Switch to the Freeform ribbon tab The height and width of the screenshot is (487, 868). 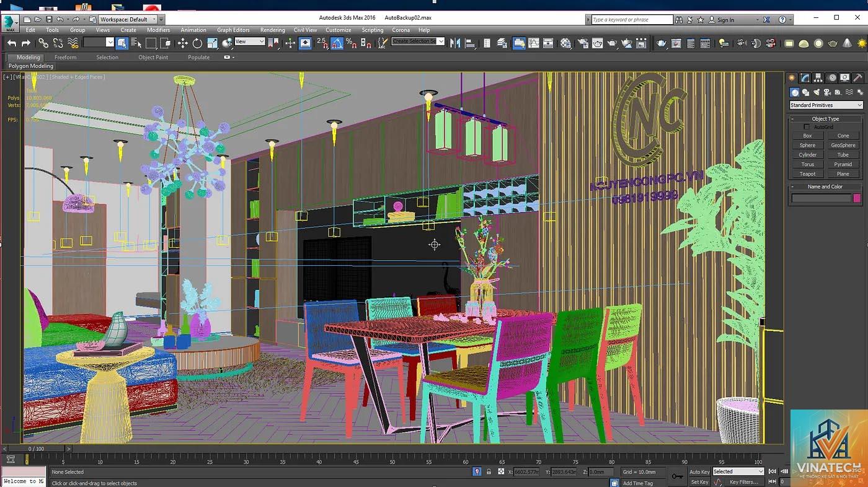[x=65, y=57]
